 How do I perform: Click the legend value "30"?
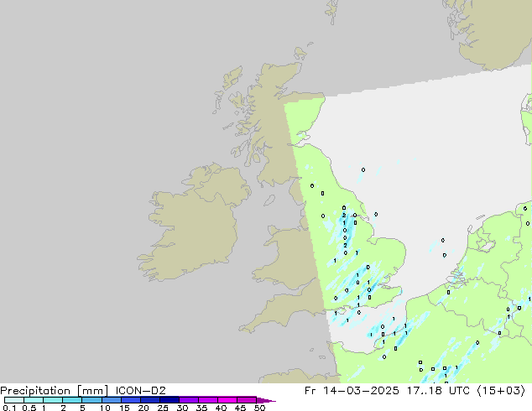(x=182, y=408)
